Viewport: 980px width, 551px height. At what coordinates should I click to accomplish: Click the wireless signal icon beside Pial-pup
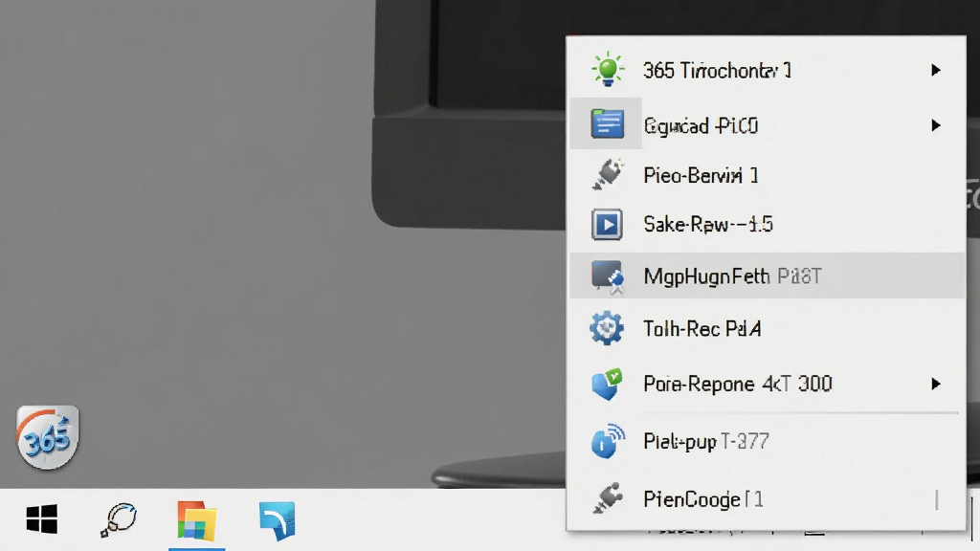coord(608,441)
